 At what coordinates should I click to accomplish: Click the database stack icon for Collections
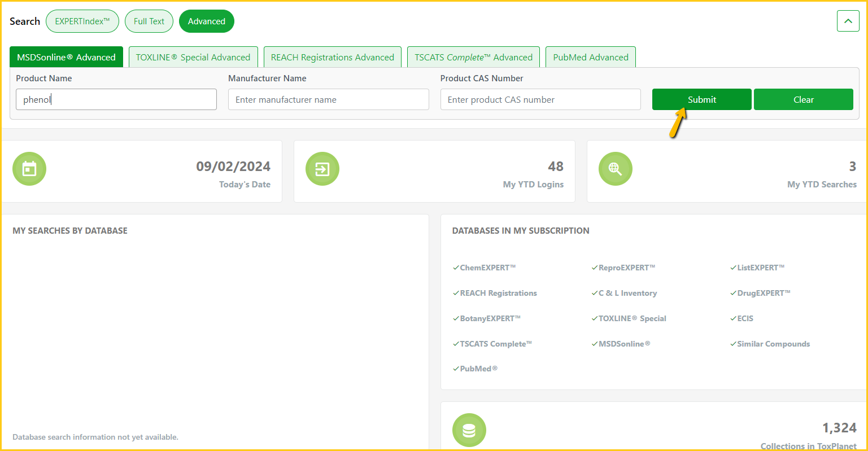[x=469, y=430]
